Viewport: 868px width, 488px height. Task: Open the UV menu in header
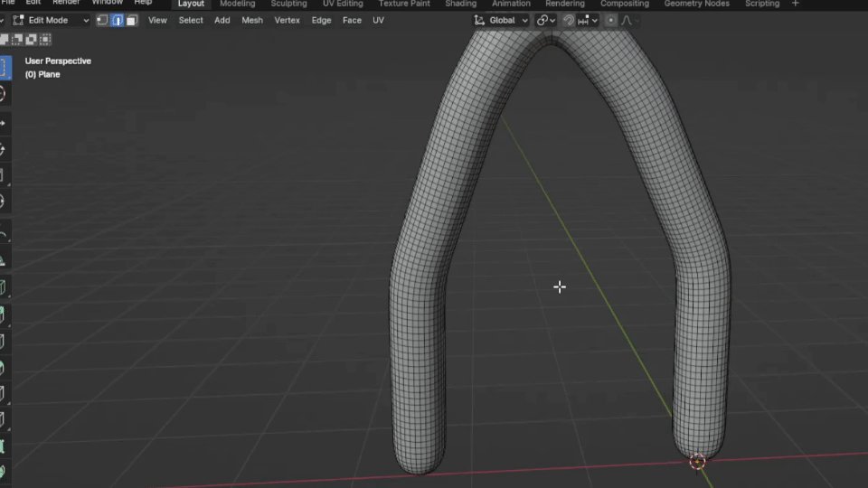(x=378, y=20)
